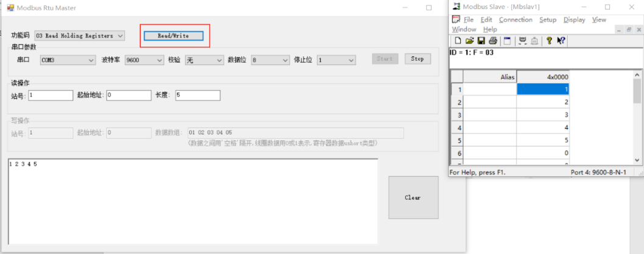
Task: Click the window definition toolbar icon
Action: point(506,41)
